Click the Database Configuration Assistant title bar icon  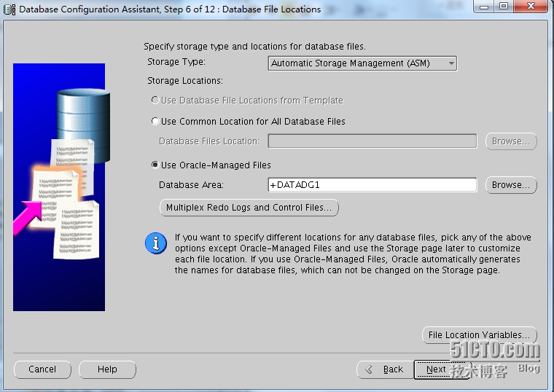[x=9, y=9]
